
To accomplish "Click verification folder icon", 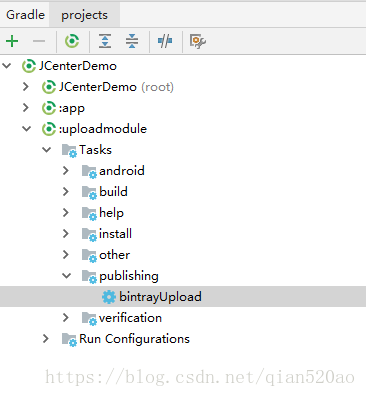I will [x=89, y=318].
